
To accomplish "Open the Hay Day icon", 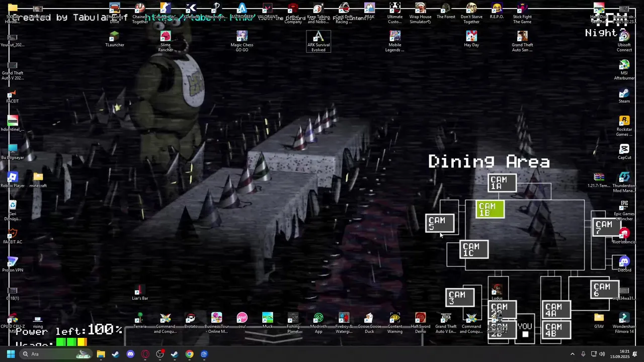I will tap(471, 39).
